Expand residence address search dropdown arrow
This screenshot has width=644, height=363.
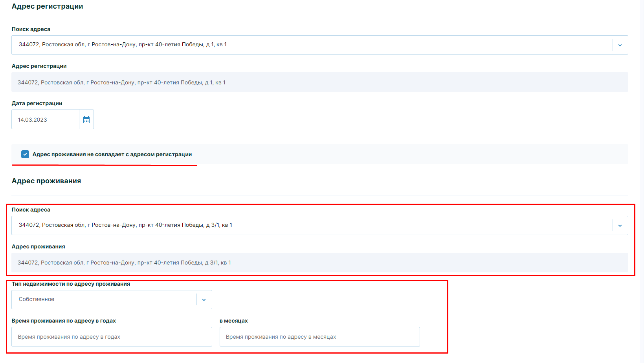click(x=620, y=226)
